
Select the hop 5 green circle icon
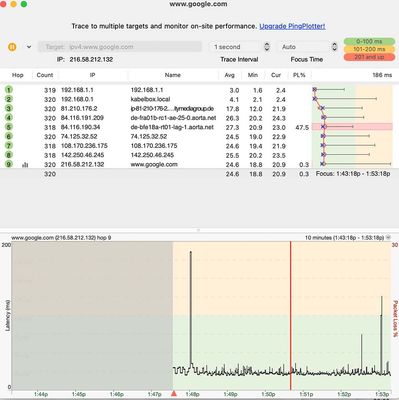(9, 127)
